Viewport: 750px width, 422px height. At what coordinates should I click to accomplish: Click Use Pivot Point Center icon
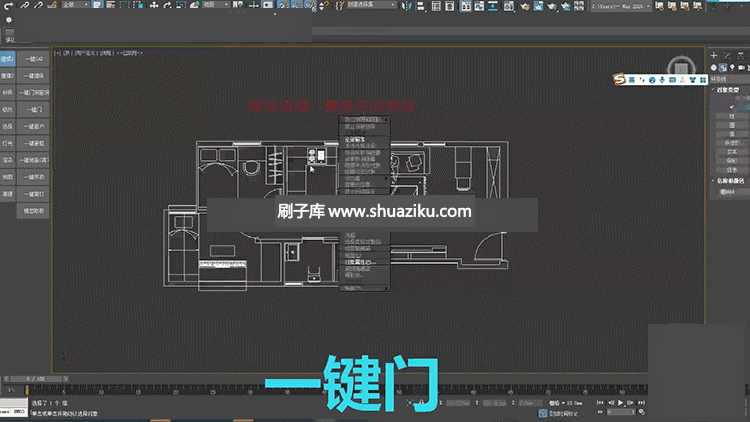tap(238, 5)
